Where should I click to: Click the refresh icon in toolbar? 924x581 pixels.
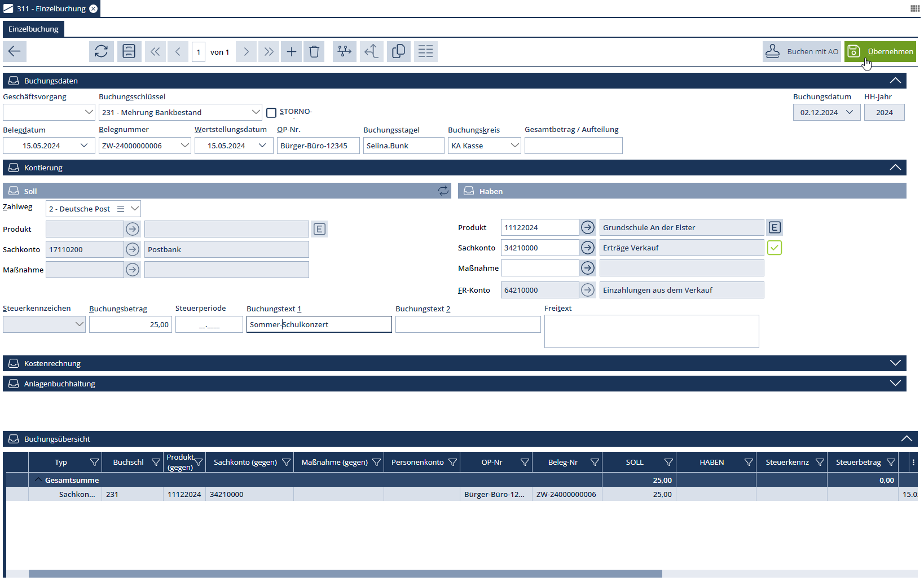click(x=102, y=52)
